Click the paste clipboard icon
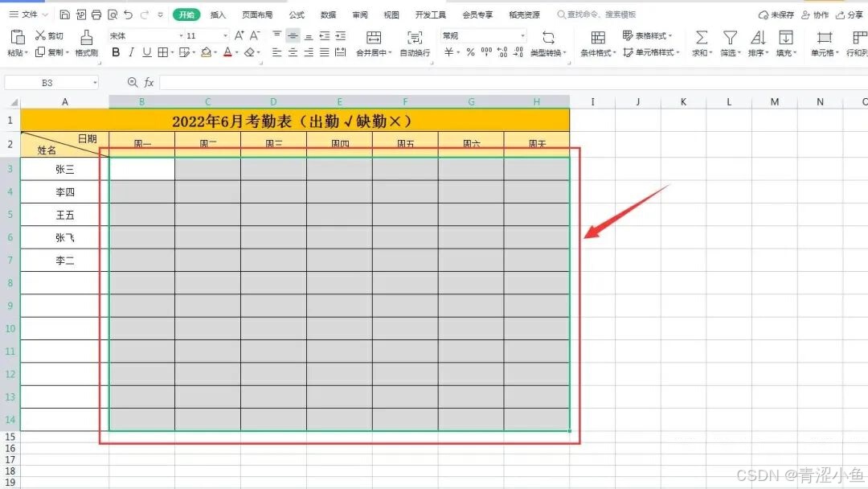Screen dimensions: 868x489 [x=18, y=37]
